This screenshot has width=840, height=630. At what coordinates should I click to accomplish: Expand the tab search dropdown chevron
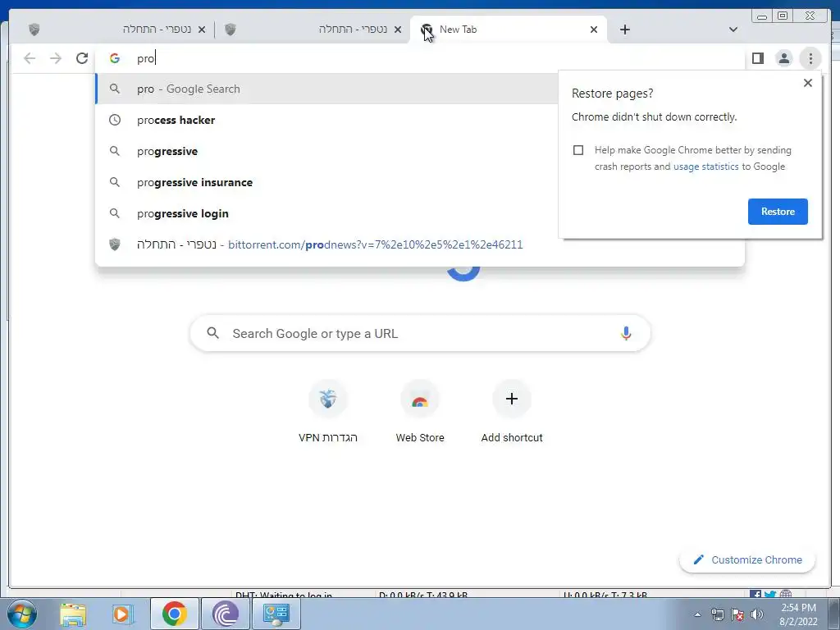(733, 30)
